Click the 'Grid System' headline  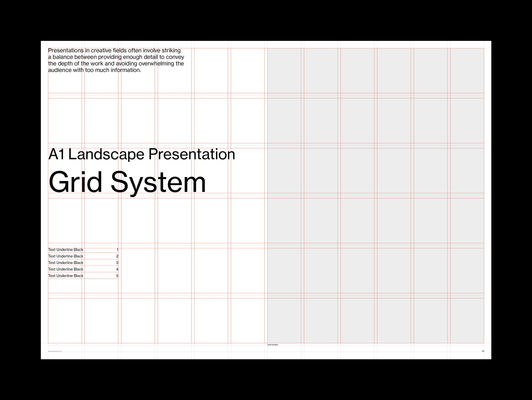point(127,182)
